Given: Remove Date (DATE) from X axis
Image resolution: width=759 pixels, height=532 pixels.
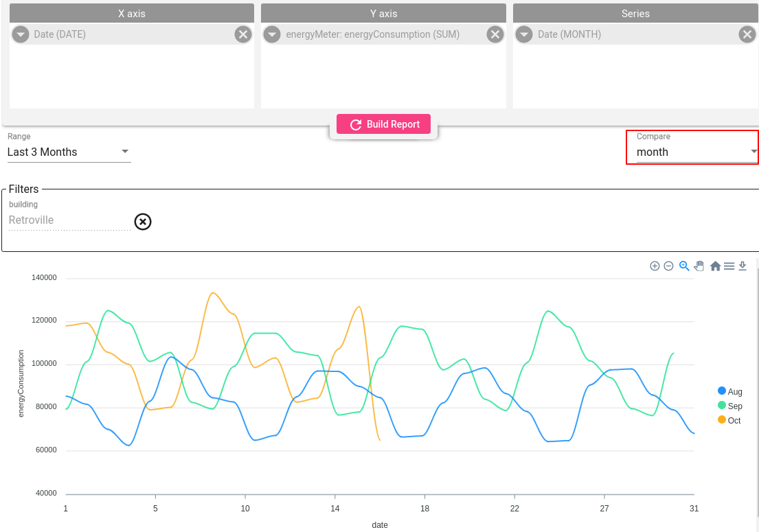Looking at the screenshot, I should tap(243, 34).
